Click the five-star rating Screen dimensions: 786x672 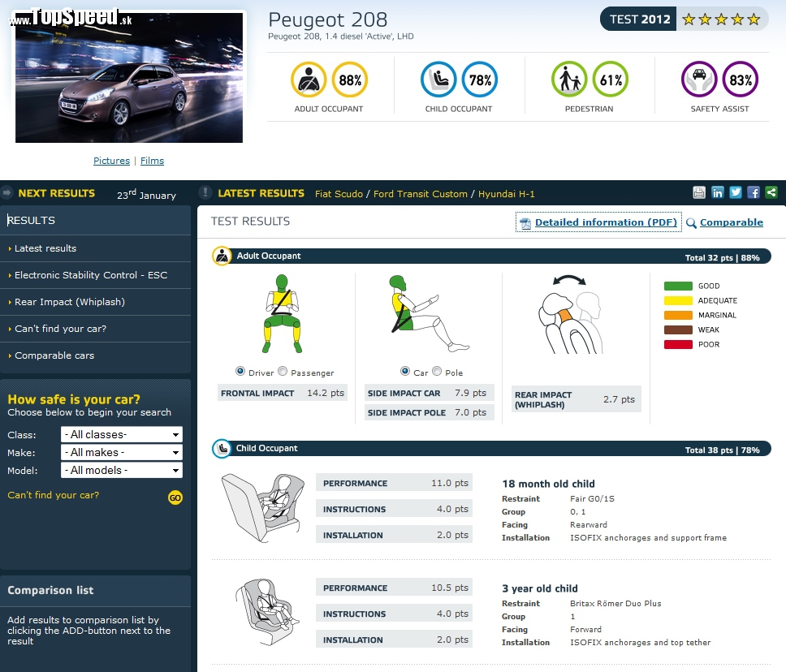point(721,19)
